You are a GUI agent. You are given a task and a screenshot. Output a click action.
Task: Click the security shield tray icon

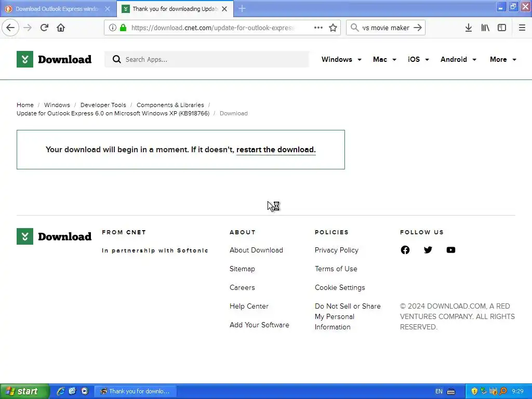pos(474,391)
